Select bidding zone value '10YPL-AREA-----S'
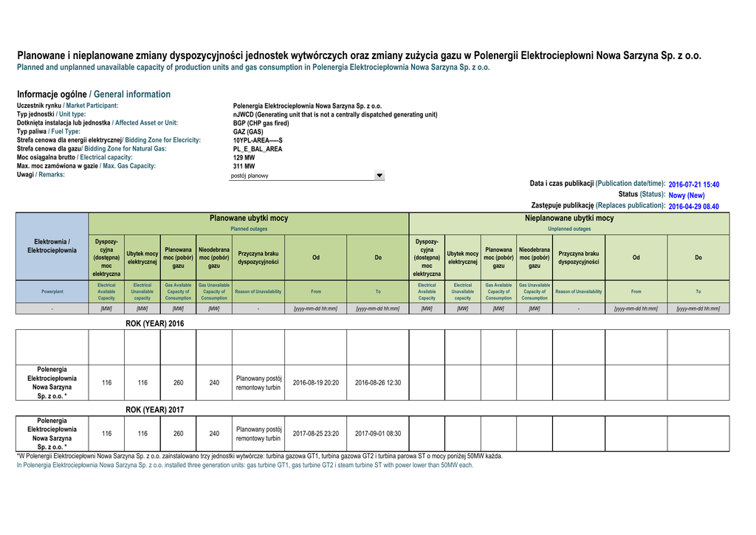This screenshot has height=535, width=756. point(258,140)
